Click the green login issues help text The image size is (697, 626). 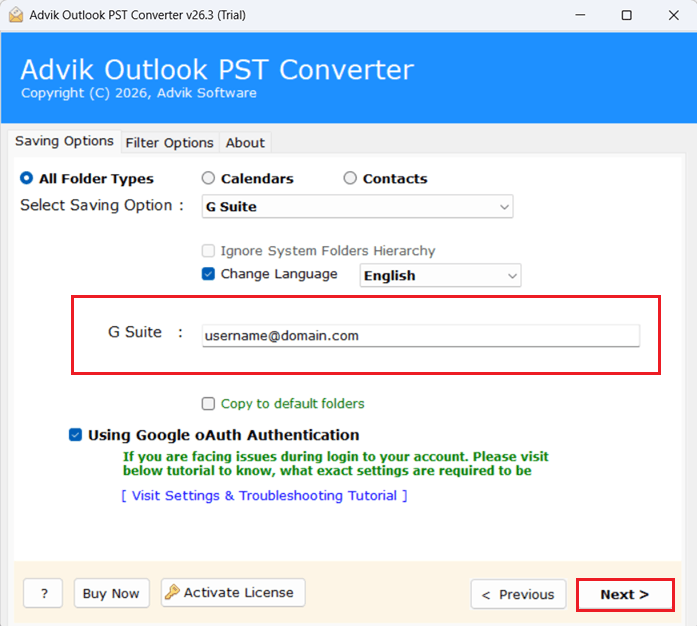336,463
